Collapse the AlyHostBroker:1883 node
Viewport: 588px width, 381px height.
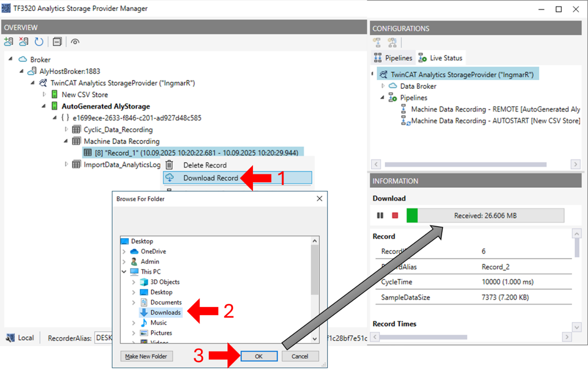click(x=22, y=71)
